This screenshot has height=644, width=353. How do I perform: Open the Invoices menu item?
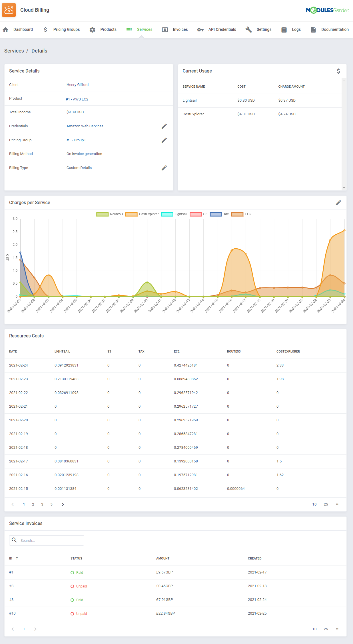point(180,29)
